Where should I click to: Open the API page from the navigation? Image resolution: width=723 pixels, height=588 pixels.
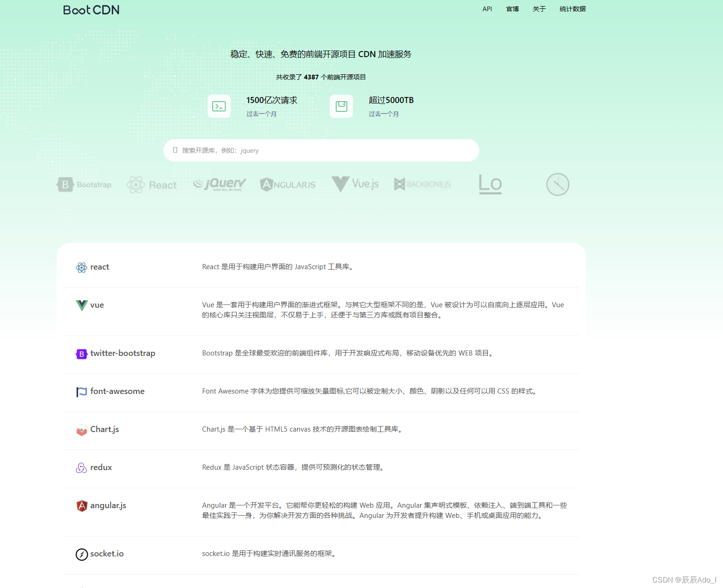pyautogui.click(x=487, y=9)
